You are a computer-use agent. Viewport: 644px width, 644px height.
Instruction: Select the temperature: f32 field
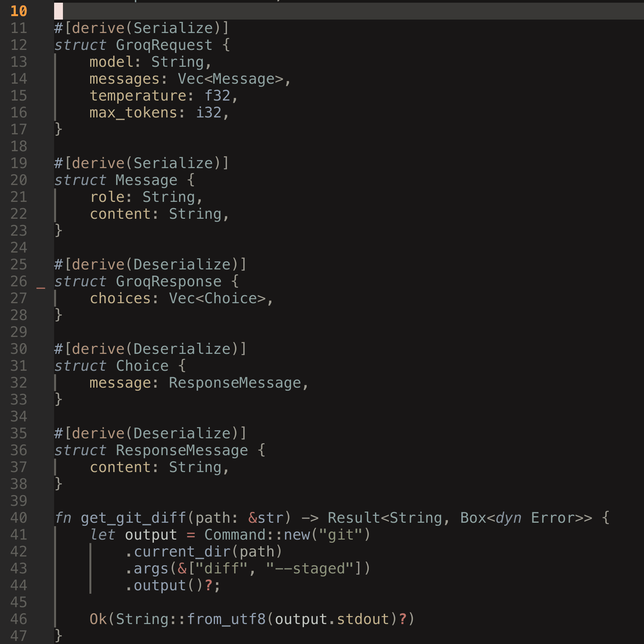click(x=163, y=96)
